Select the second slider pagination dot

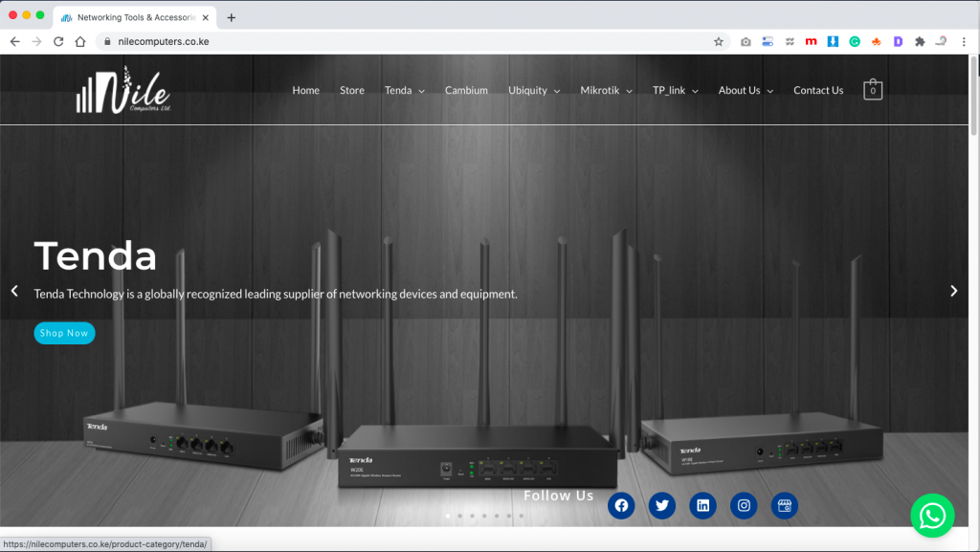pyautogui.click(x=460, y=516)
